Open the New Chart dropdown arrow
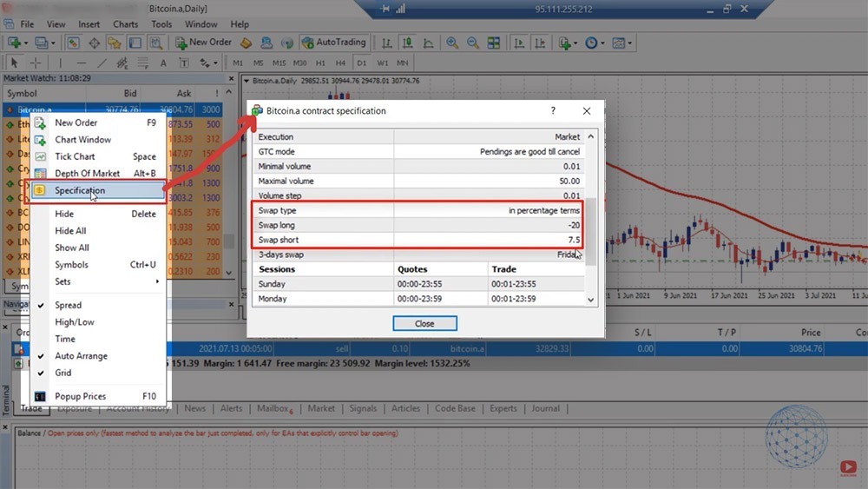The image size is (868, 489). (x=25, y=43)
